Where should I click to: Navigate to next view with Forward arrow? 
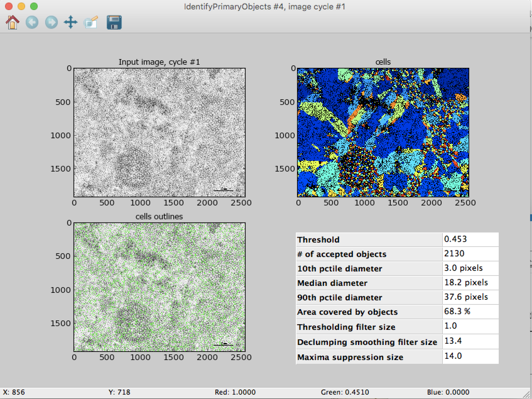pyautogui.click(x=51, y=22)
